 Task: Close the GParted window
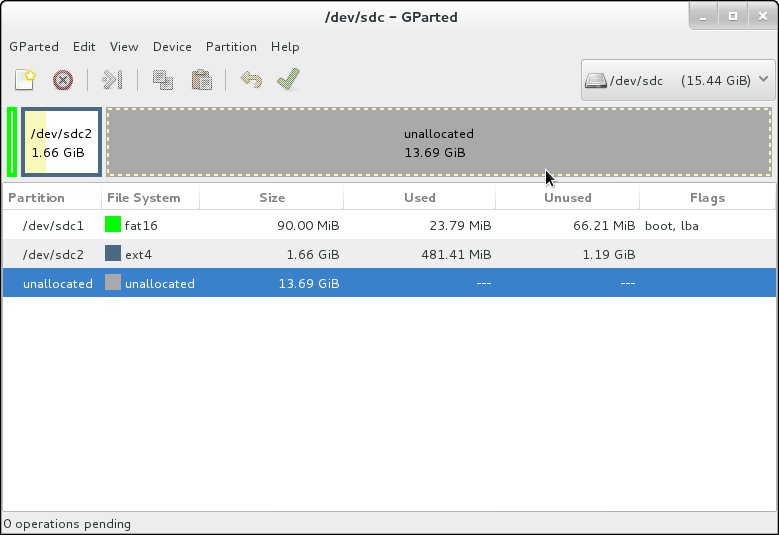click(x=763, y=17)
